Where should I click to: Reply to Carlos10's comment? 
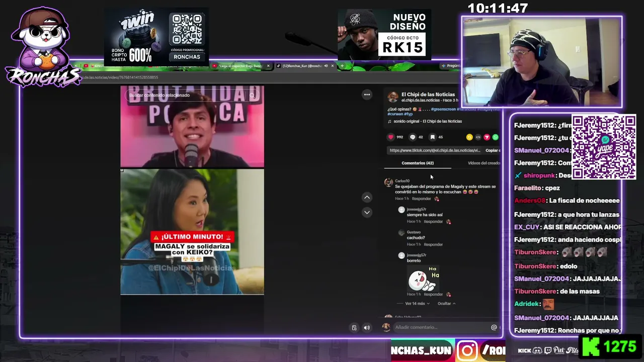[422, 199]
